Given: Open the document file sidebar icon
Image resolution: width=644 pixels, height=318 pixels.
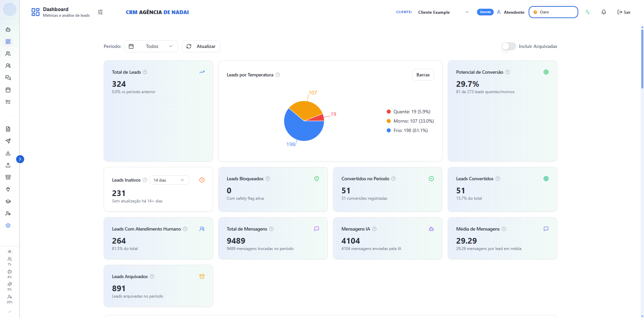Looking at the screenshot, I should point(8,129).
